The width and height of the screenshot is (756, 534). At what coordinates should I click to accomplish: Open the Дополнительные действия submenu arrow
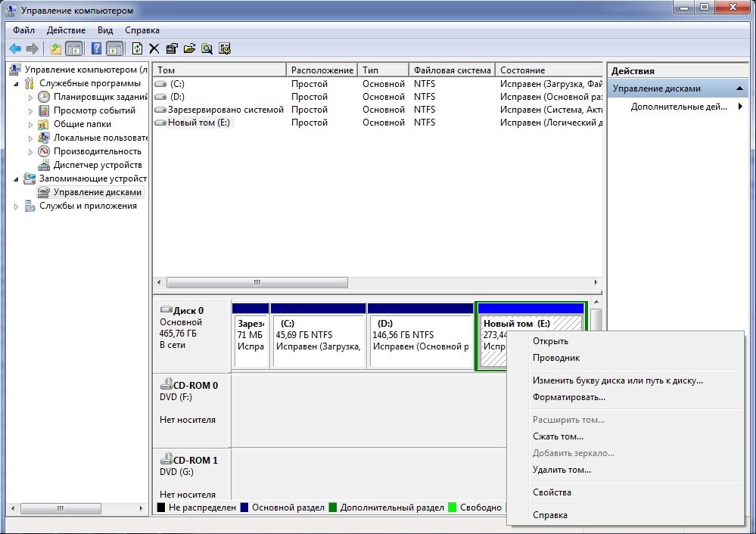pyautogui.click(x=740, y=107)
